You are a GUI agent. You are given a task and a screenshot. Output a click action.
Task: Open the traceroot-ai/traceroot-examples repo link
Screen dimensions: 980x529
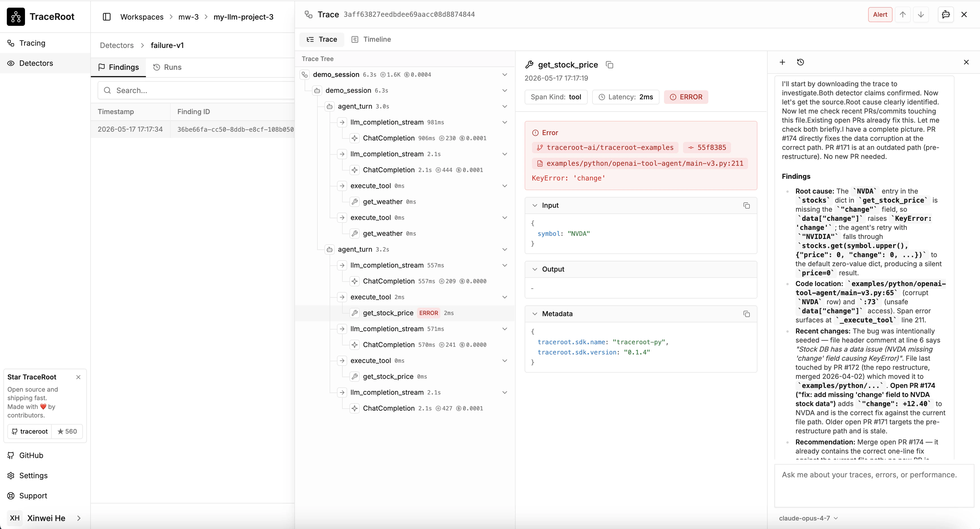[605, 148]
